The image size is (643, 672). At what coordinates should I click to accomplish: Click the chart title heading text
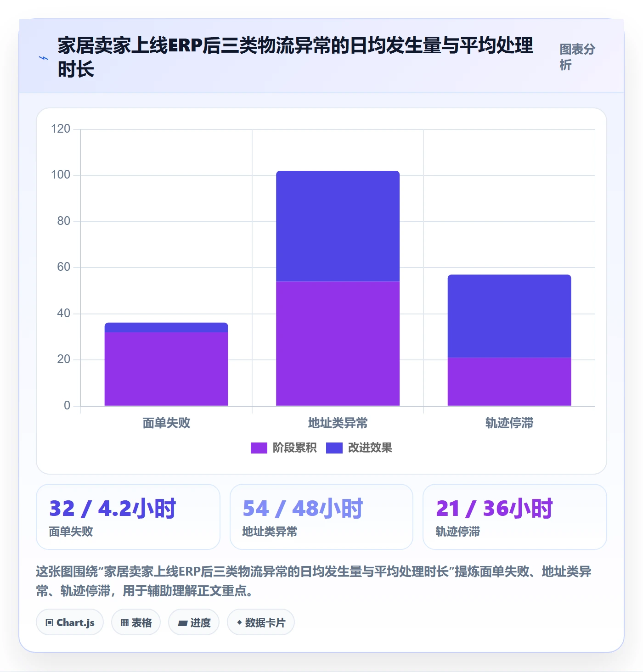coord(295,57)
